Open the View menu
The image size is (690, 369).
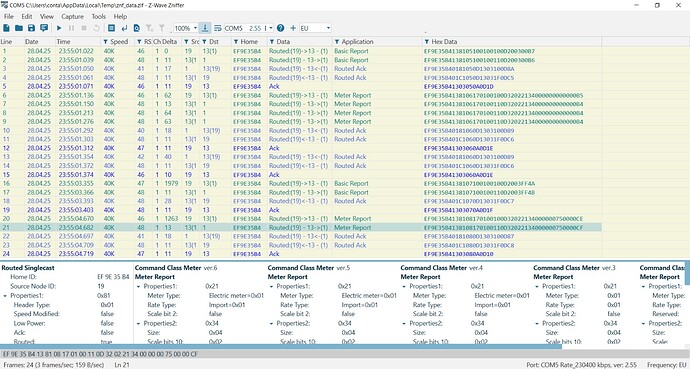(47, 17)
